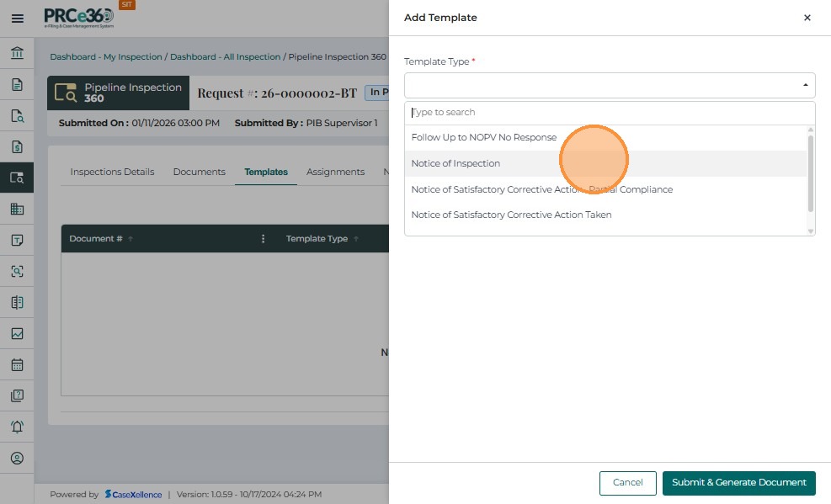Screen dimensions: 831x504
Task: Click the dollar document sidebar icon
Action: click(x=17, y=146)
